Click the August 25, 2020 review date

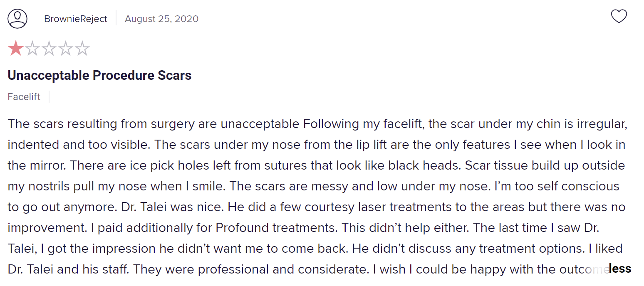(161, 19)
